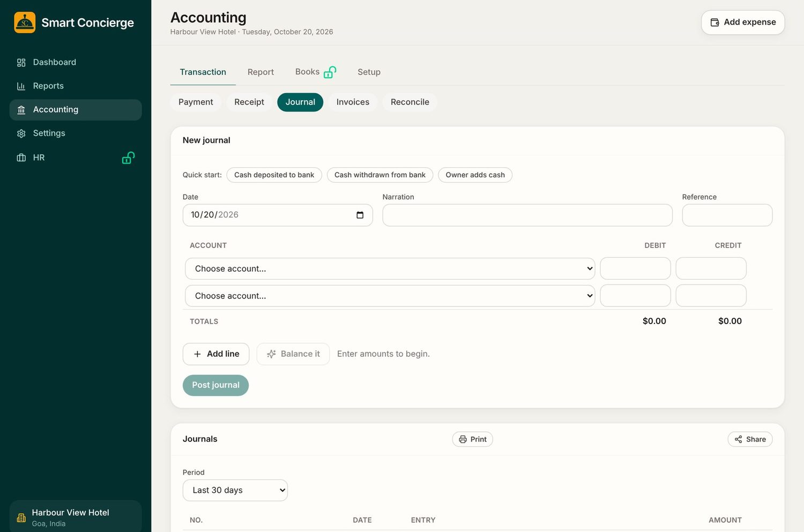Screen dimensions: 804x532
Task: Open the Reconcile sub-tab
Action: [x=410, y=102]
